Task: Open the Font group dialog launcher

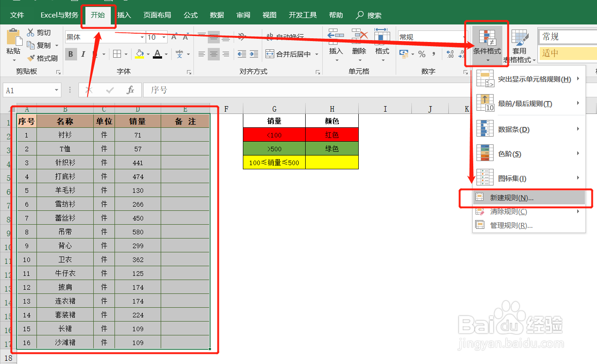Action: click(x=189, y=72)
